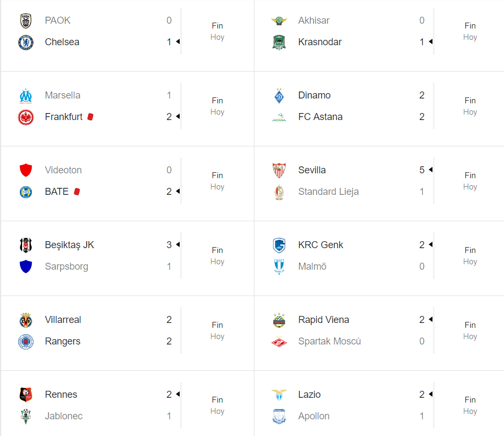Click the KRC Genk badge
Screen dimensions: 504x436
[x=279, y=245]
